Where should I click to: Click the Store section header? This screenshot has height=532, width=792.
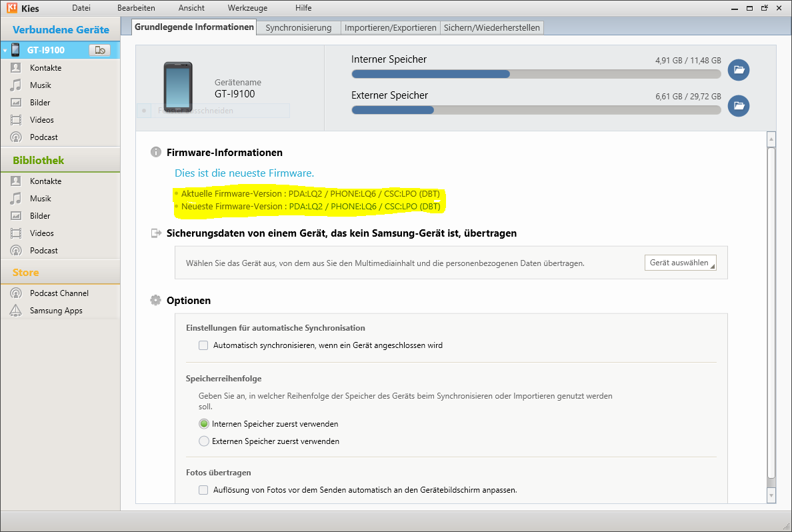pos(60,272)
